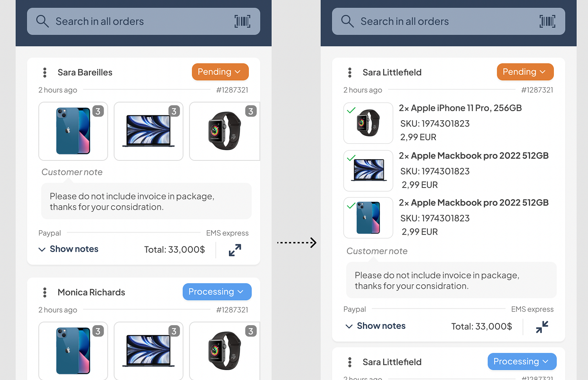Open three-dot menu for Monica Richards order

[45, 292]
